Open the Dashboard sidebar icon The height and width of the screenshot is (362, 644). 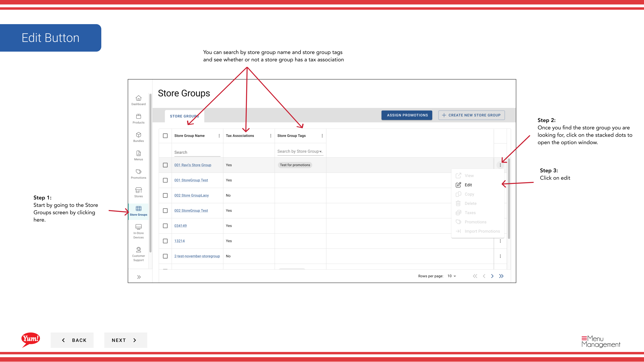pyautogui.click(x=138, y=100)
